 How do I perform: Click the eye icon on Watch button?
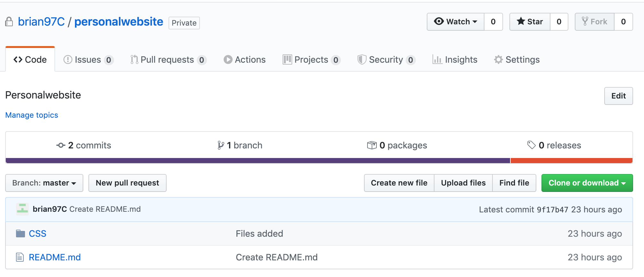(439, 21)
